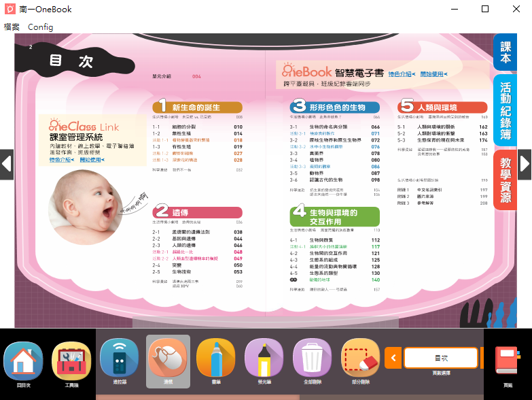Open the 教學資源 side tab

506,180
